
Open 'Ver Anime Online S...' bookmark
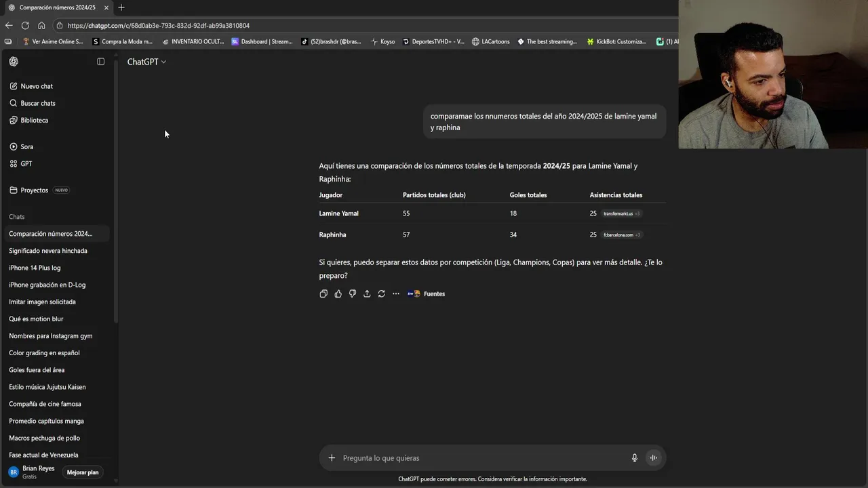[52, 41]
